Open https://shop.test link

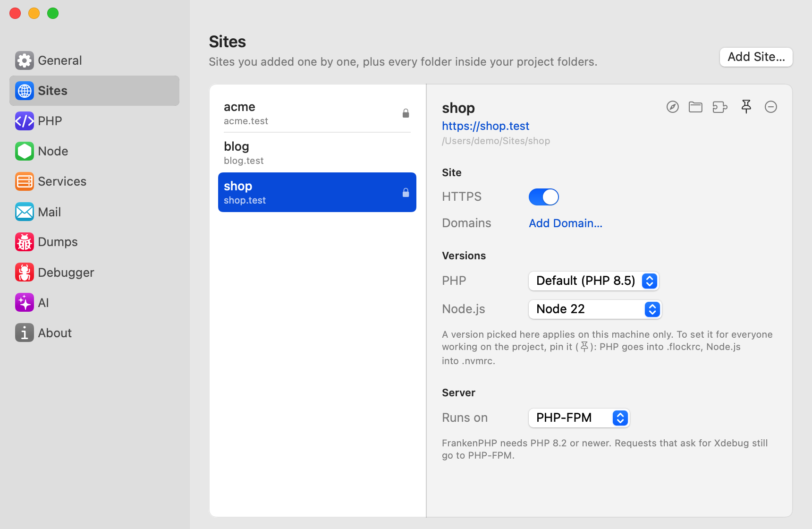coord(485,126)
